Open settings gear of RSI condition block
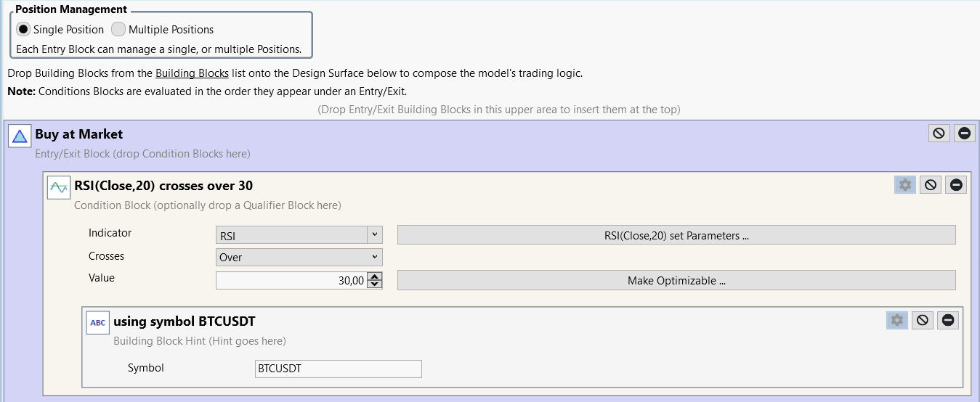The width and height of the screenshot is (980, 402). point(904,184)
